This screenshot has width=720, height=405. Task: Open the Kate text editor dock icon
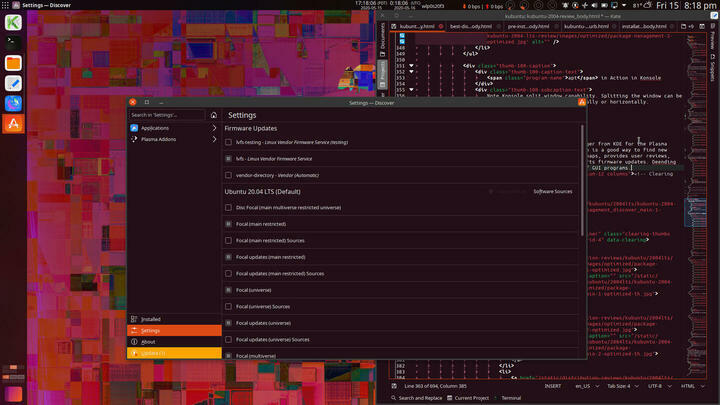coord(13,83)
